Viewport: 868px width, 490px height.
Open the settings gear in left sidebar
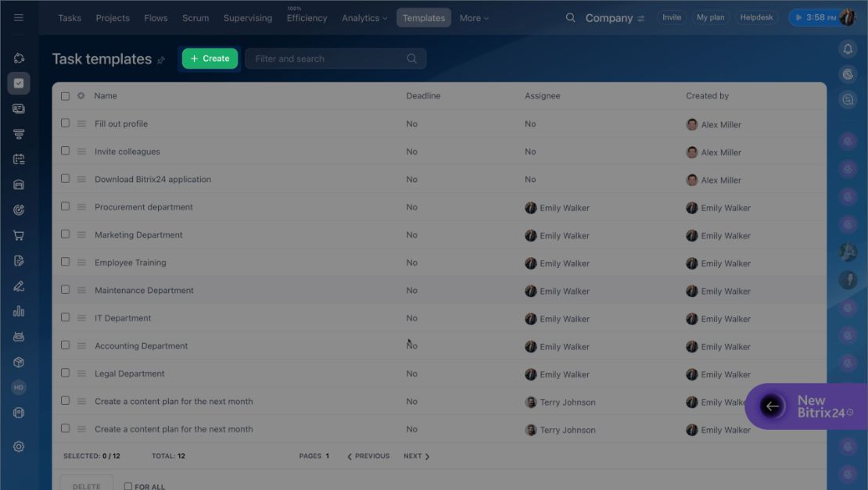pos(18,446)
